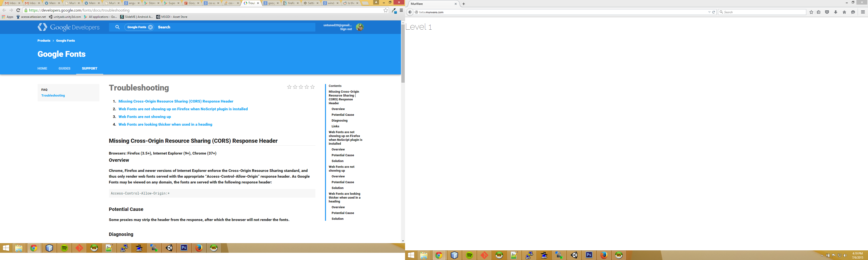Click Chrome bookmark star in address bar

pyautogui.click(x=386, y=10)
